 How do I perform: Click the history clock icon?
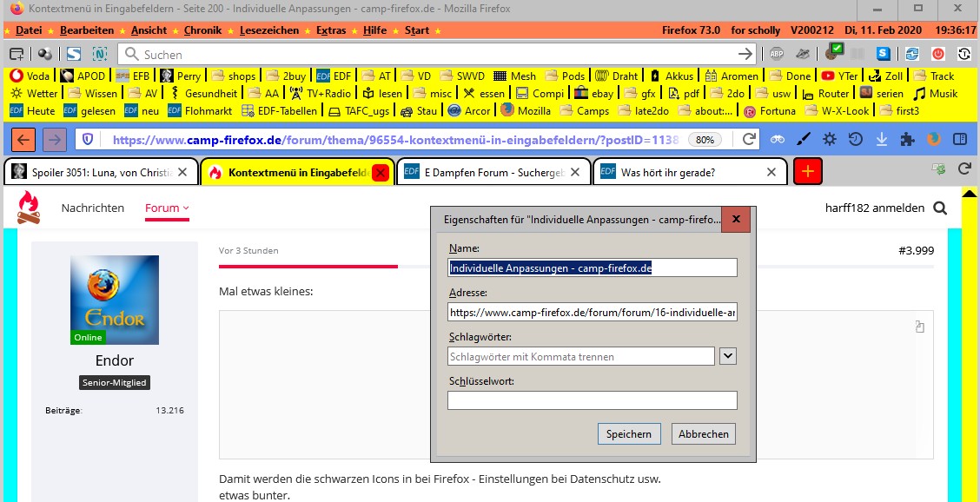[x=856, y=139]
